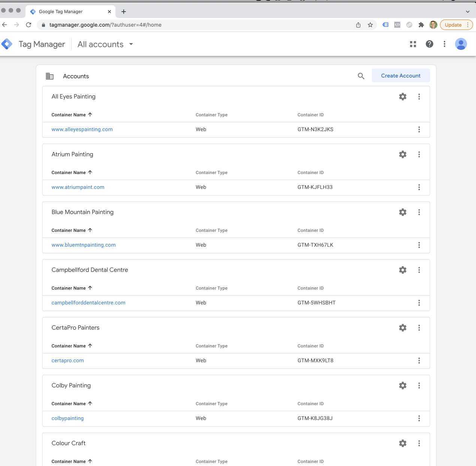Open search in the Accounts panel
Screen dimensions: 476x466
(x=361, y=76)
